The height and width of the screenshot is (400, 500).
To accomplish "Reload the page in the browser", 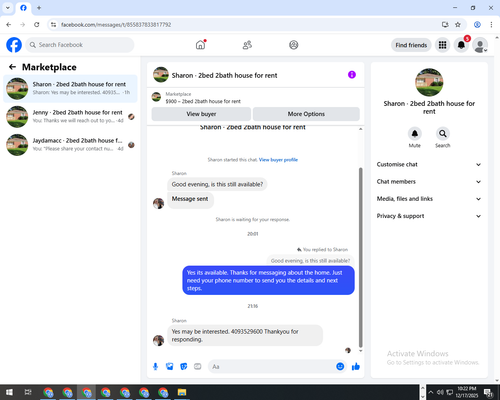I will point(37,25).
